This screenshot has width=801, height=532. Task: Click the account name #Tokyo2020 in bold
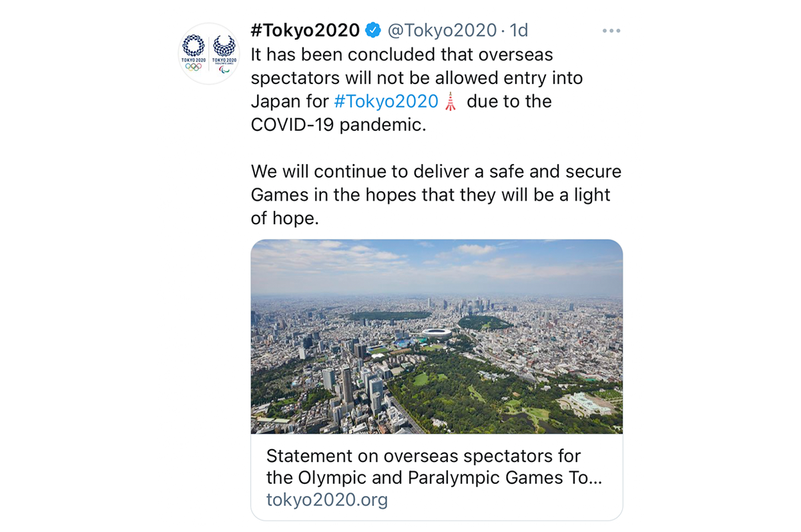(x=307, y=29)
